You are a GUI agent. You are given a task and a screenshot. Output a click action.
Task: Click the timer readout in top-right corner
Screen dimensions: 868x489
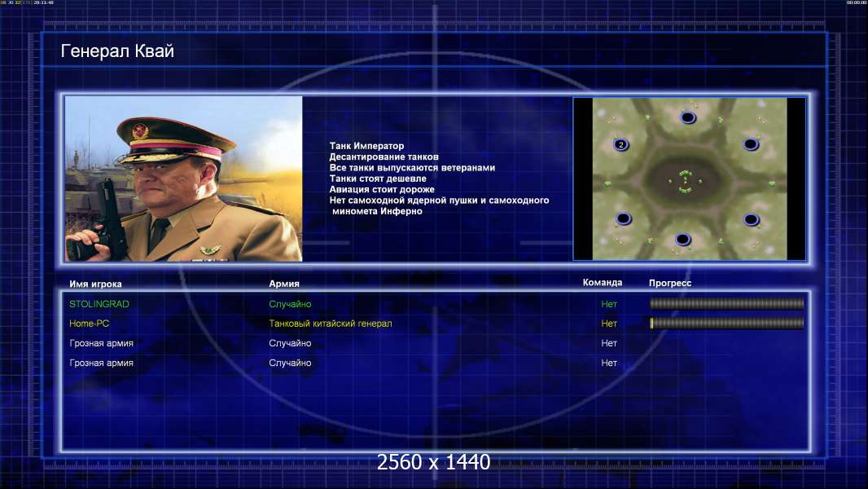[x=856, y=2]
